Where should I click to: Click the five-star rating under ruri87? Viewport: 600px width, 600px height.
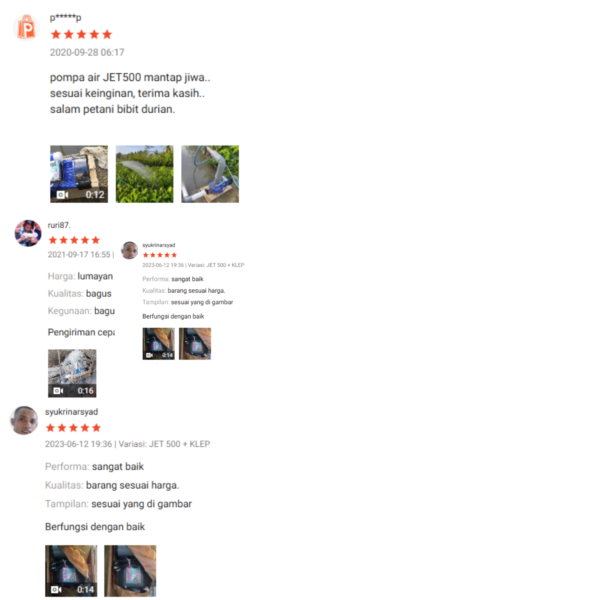(x=74, y=240)
